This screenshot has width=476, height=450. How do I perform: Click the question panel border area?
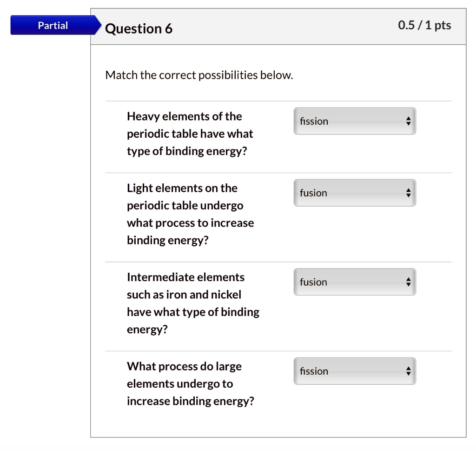[x=91, y=233]
